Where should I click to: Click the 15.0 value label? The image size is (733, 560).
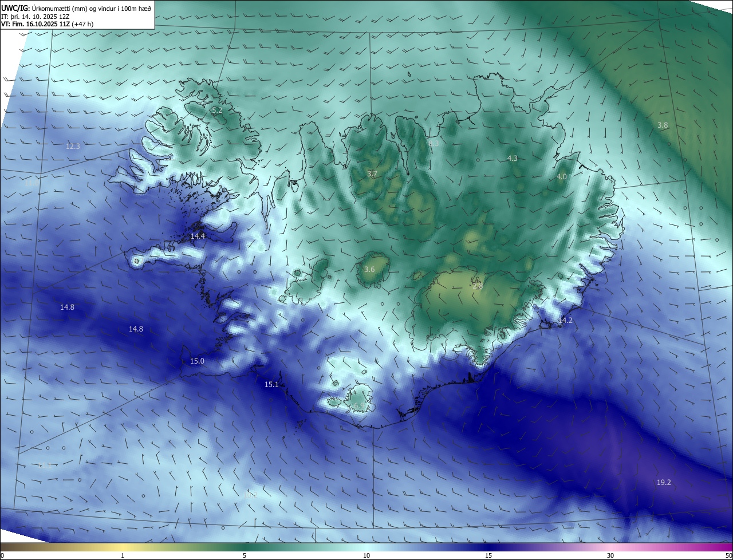pyautogui.click(x=197, y=361)
